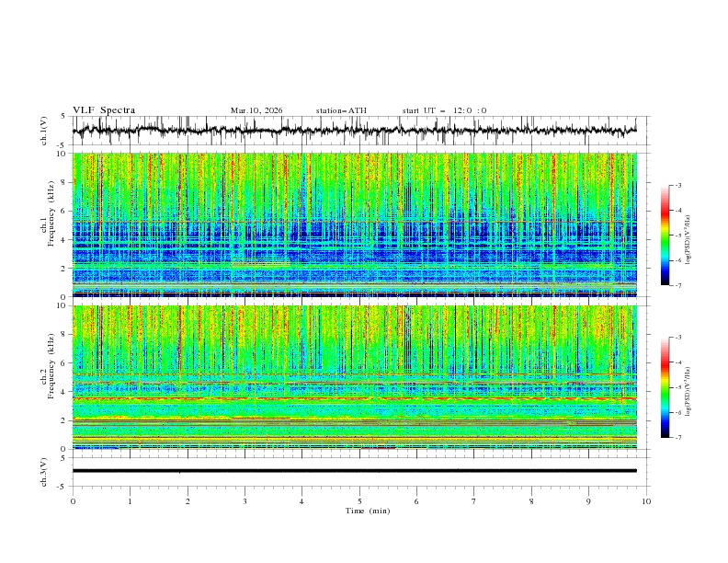The width and height of the screenshot is (728, 563).
Task: Click the ch.2 spectrogram color bar
Action: coord(665,387)
